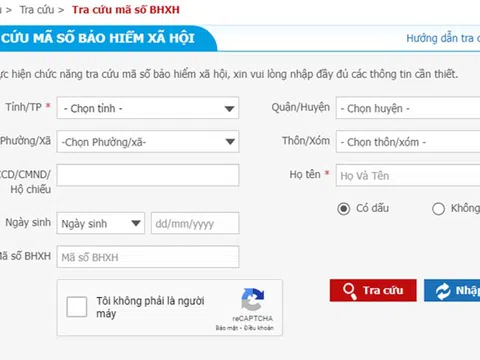Open the reCAPTCHA Bảo mật link
480x360 pixels.
(227, 328)
